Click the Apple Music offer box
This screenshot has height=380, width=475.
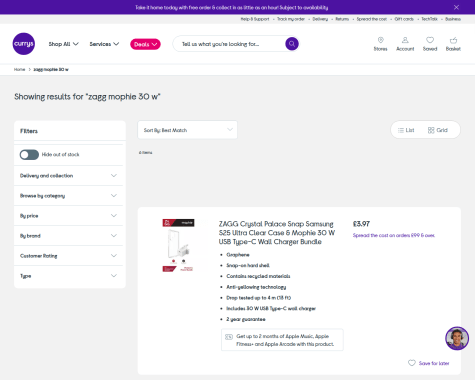point(282,340)
